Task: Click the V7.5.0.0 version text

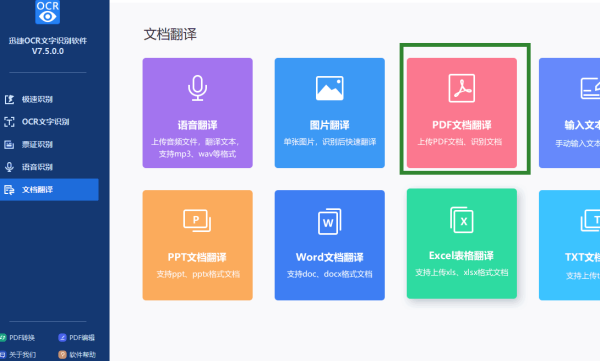Action: (48, 51)
